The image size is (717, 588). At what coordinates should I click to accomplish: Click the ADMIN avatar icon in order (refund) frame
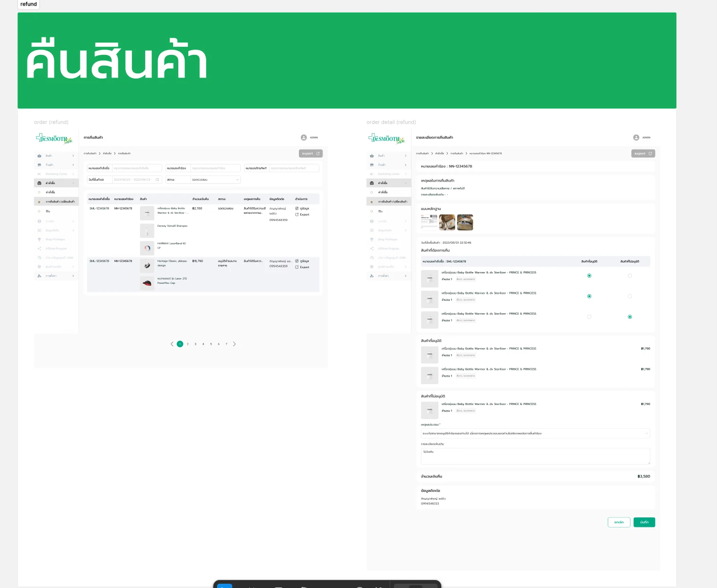click(x=304, y=138)
